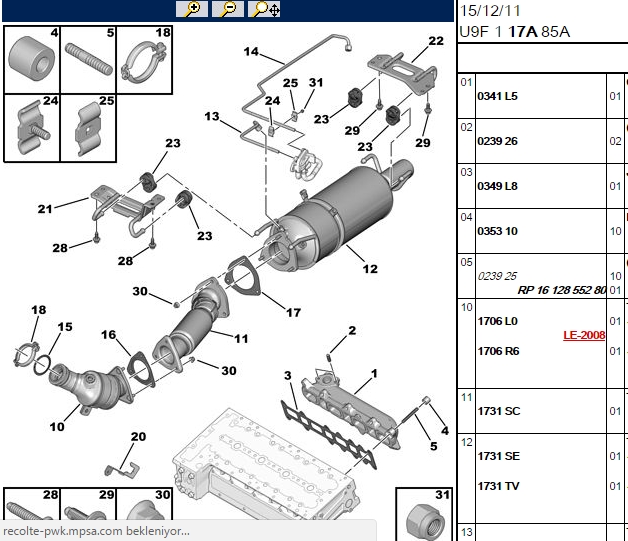
Task: Click row index 01 in parts table
Action: coord(466,82)
